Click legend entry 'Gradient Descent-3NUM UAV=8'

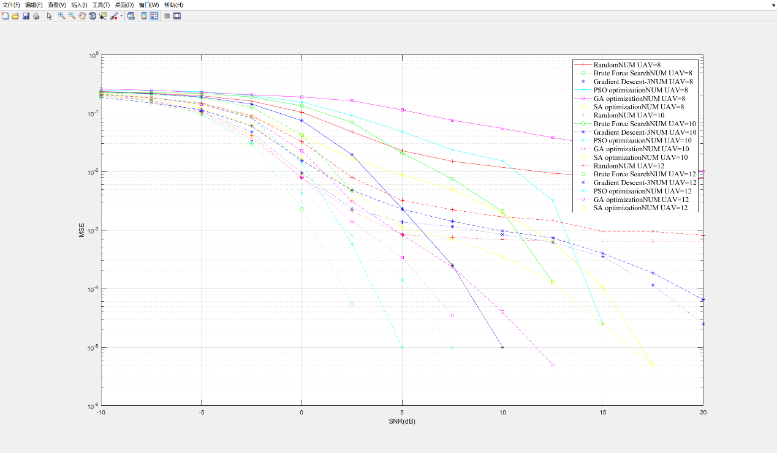point(643,82)
